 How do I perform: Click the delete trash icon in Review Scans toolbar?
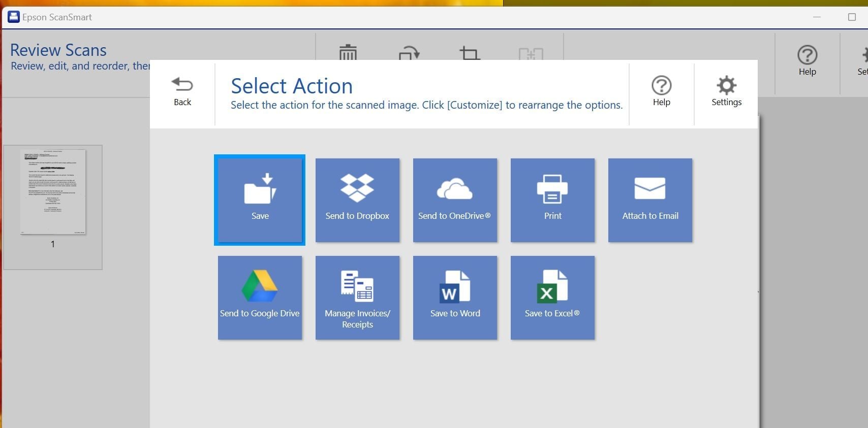click(x=348, y=52)
